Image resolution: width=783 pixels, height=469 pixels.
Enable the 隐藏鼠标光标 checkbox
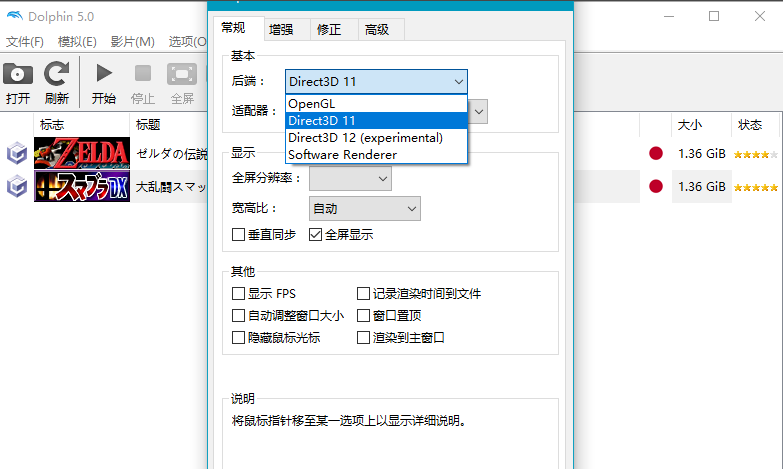click(238, 338)
